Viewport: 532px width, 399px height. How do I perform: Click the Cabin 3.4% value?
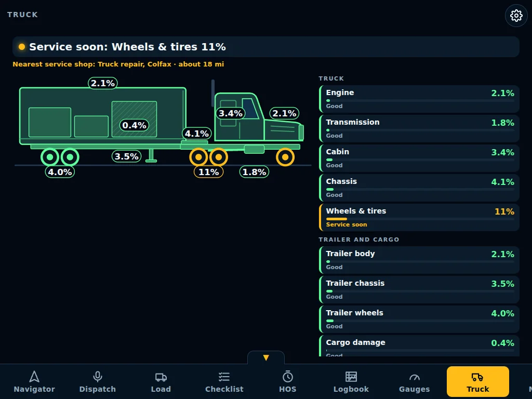[502, 152]
